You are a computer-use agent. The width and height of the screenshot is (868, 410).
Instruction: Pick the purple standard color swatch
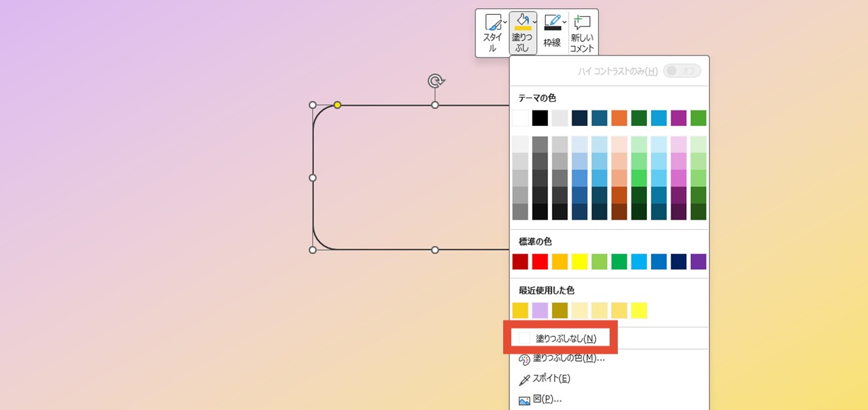coord(698,262)
